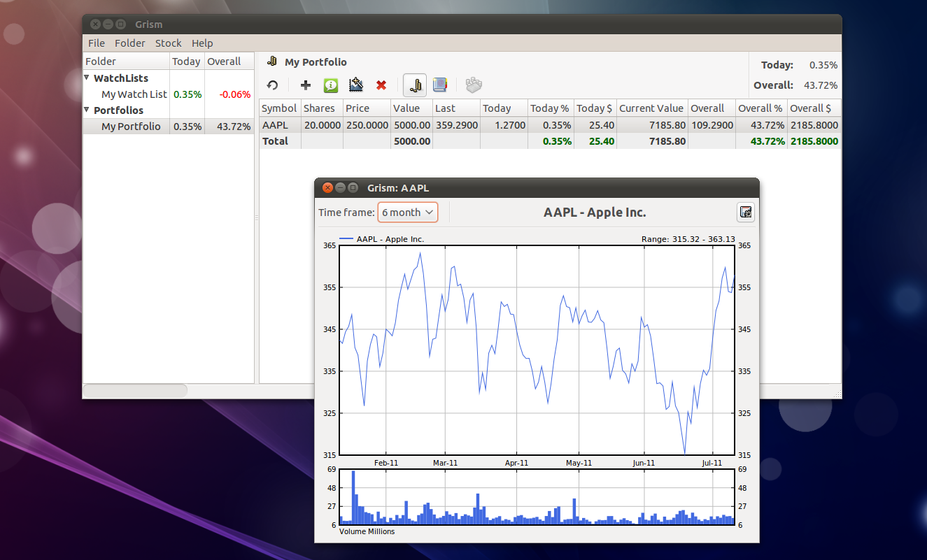Click the 359.2900 last price cell

click(456, 126)
